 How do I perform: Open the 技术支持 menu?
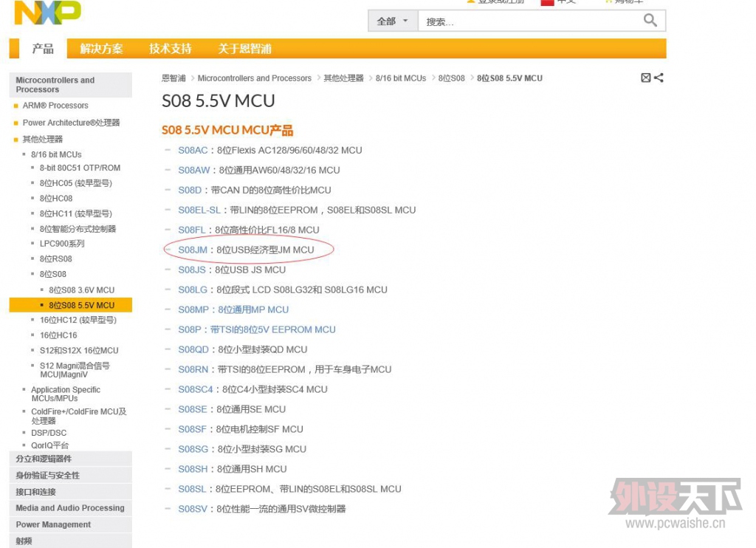(171, 49)
